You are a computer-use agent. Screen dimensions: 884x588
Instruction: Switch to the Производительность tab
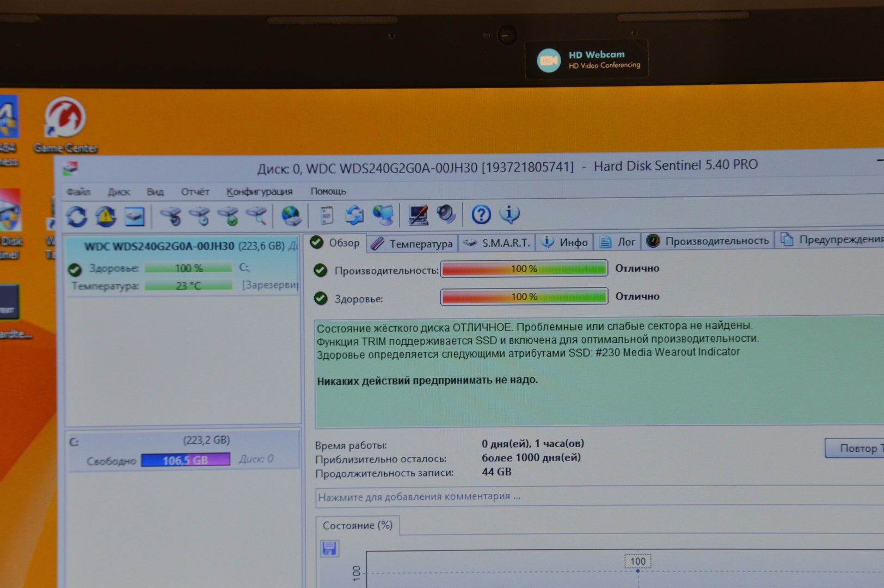tap(708, 241)
